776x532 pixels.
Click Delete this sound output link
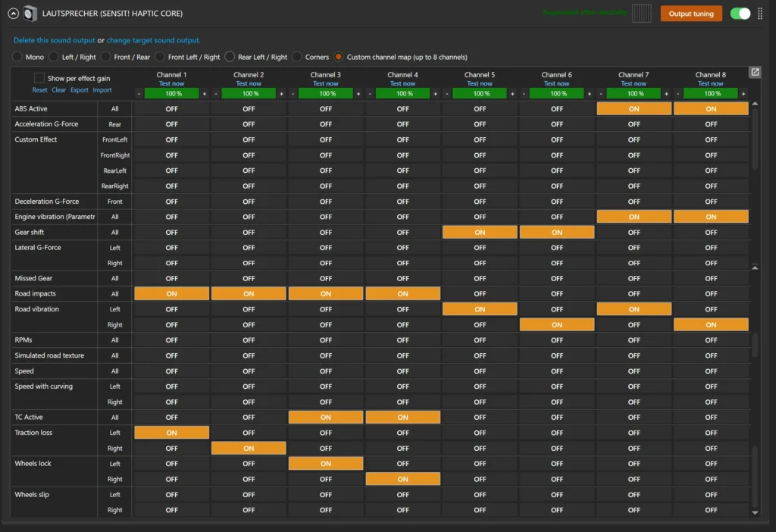tap(55, 40)
